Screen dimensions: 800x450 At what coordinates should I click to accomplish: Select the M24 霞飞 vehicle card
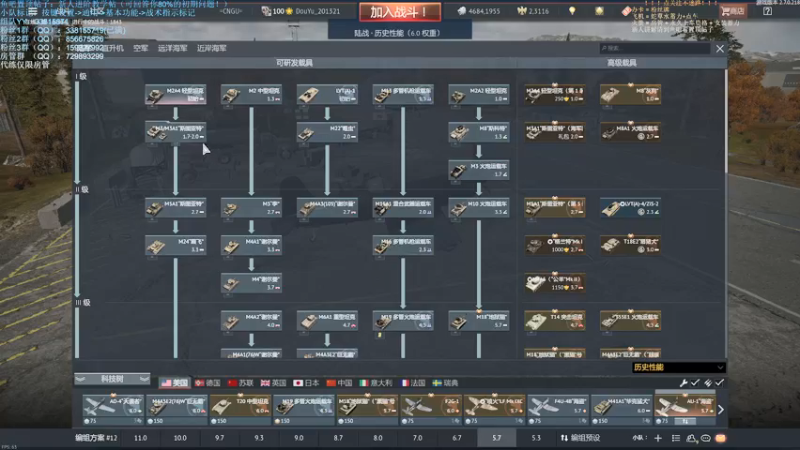click(x=176, y=245)
